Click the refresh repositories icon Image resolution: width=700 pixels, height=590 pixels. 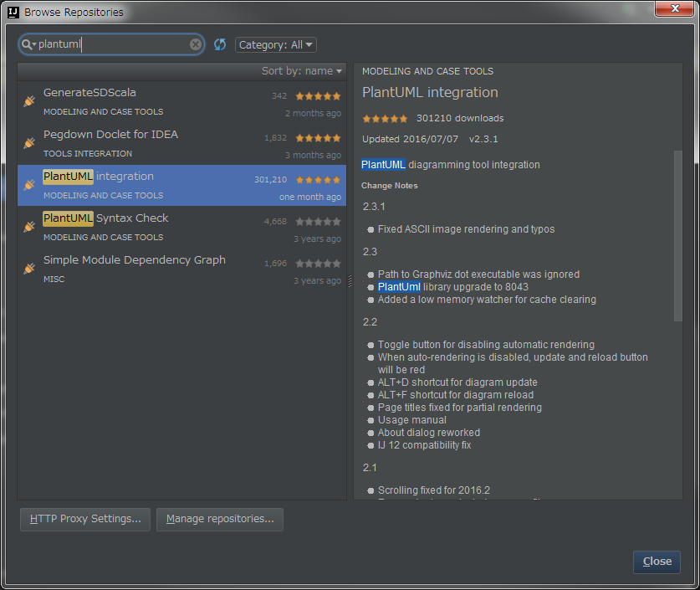tap(219, 44)
